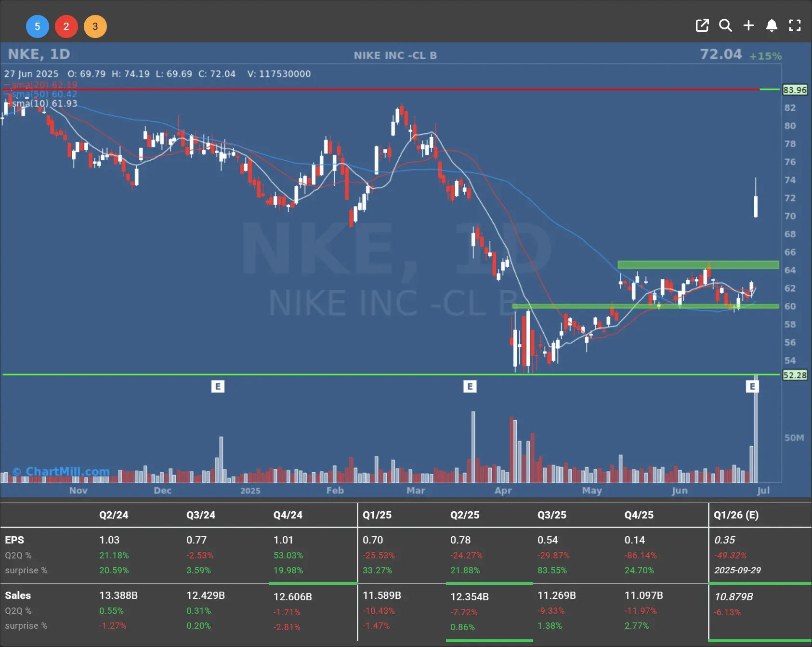Click the NKE, 1D ticker title
This screenshot has width=812, height=647.
[39, 54]
